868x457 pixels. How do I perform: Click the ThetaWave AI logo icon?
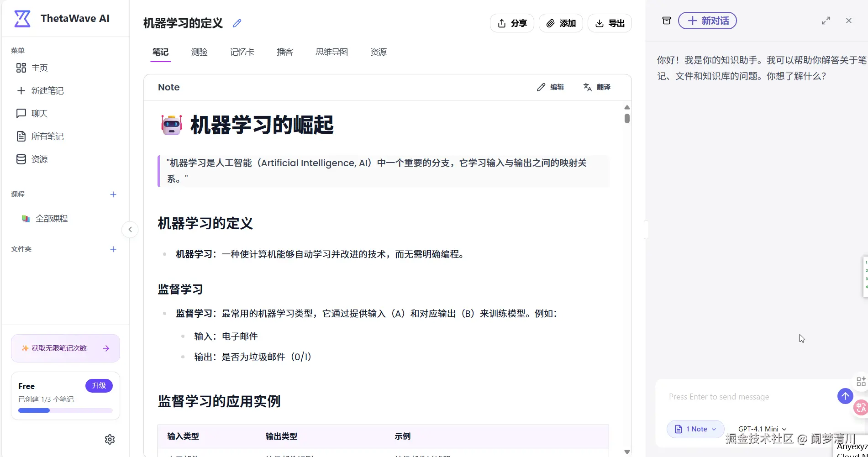(x=22, y=19)
